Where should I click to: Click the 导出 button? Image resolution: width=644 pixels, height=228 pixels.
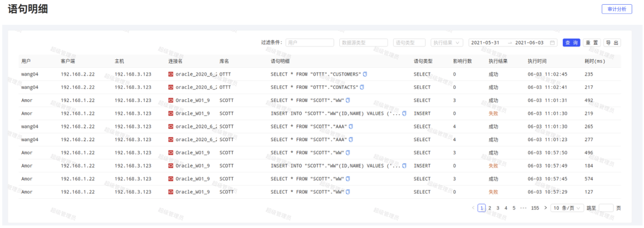(x=612, y=43)
